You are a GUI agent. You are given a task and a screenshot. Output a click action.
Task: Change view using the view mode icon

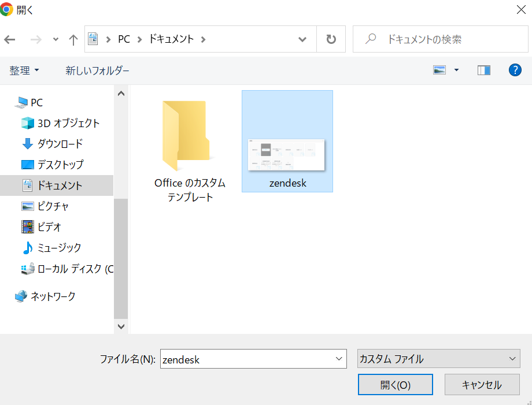pos(439,70)
